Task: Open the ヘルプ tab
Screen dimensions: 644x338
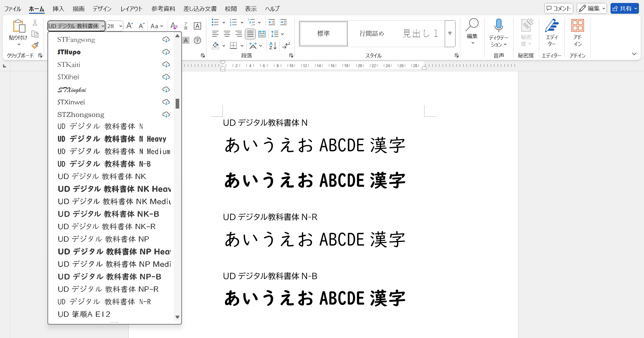Action: 272,9
